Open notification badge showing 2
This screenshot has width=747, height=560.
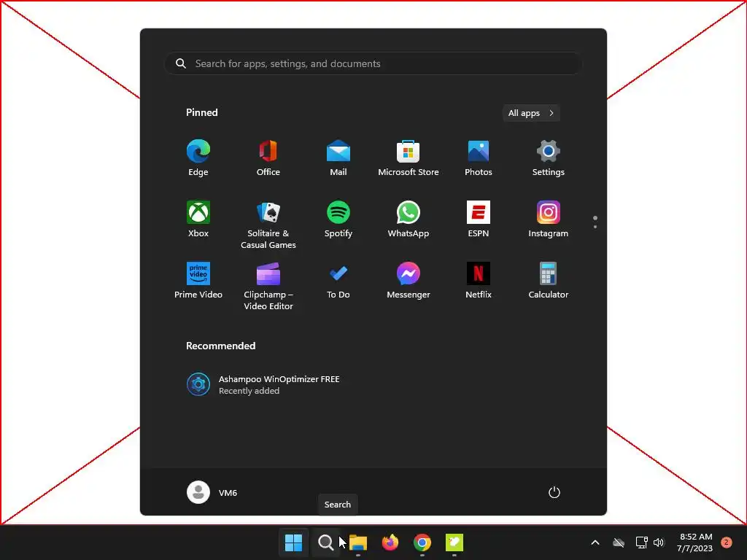pos(726,542)
